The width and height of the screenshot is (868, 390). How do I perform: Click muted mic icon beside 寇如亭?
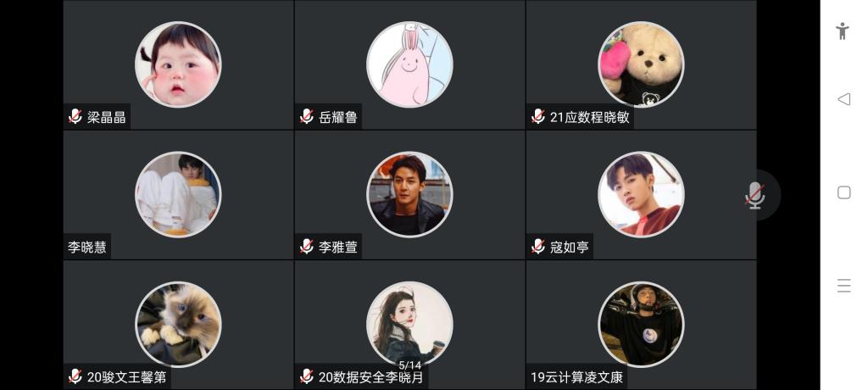[x=538, y=247]
